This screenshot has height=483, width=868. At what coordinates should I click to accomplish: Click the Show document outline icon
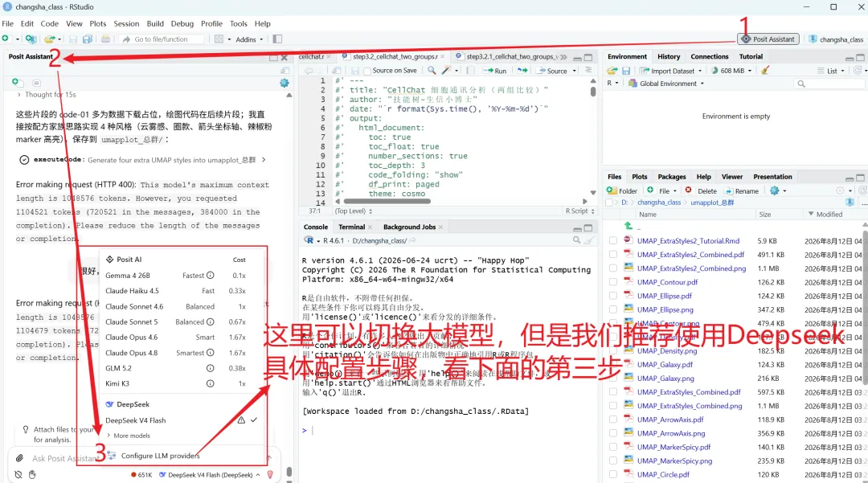(588, 70)
